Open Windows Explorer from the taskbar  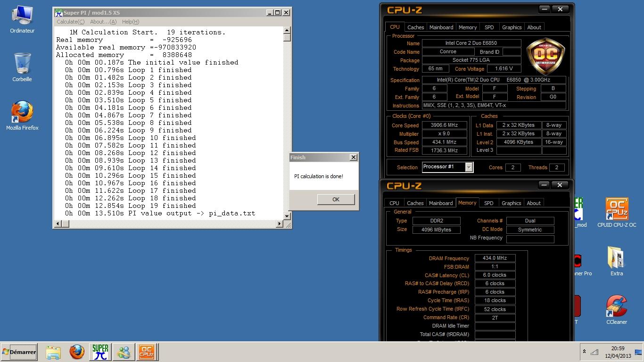coord(53,352)
